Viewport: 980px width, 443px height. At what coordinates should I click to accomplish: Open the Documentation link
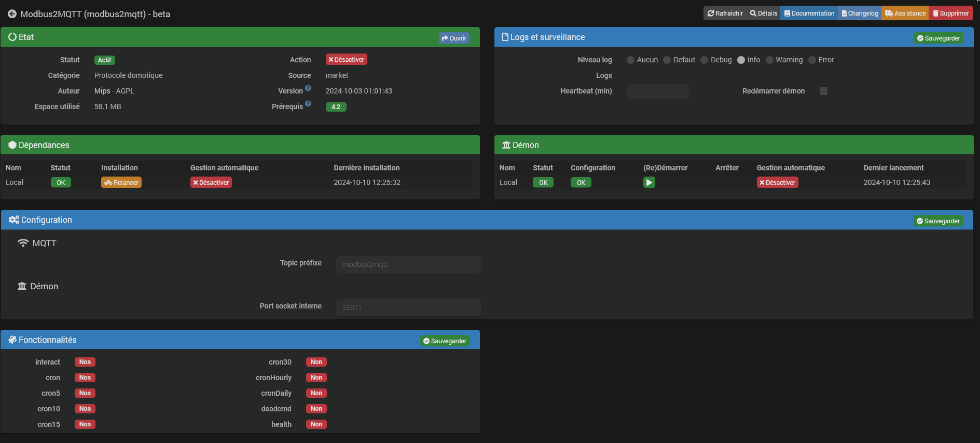809,14
